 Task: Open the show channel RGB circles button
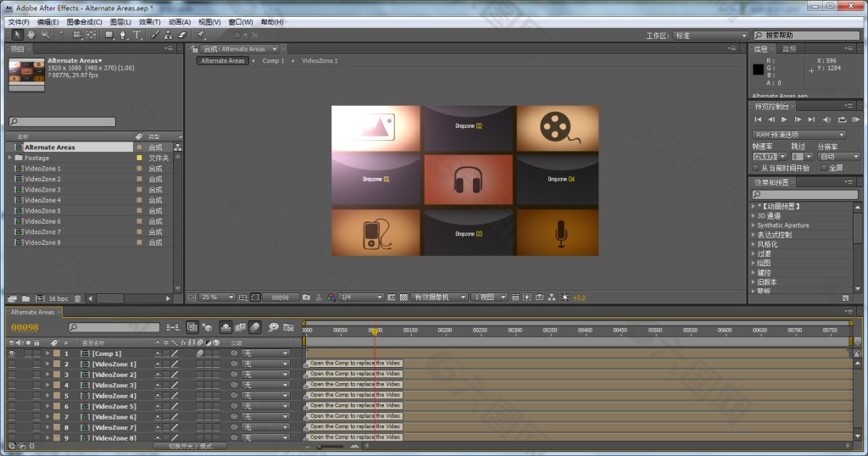coord(331,298)
